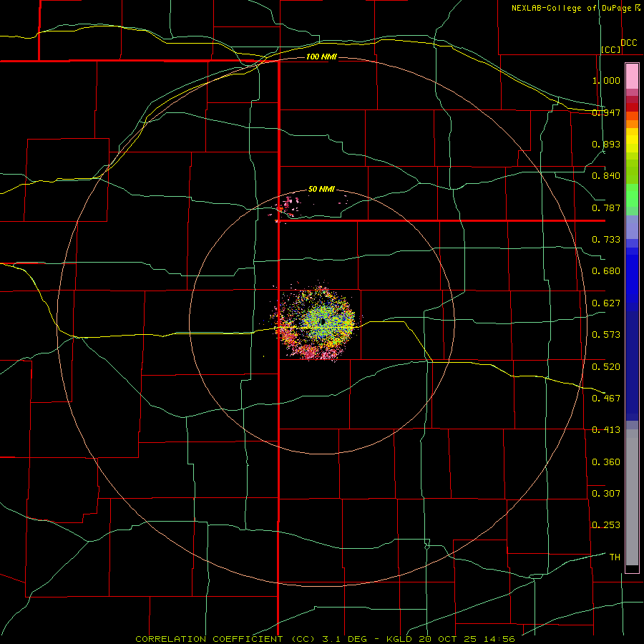Image resolution: width=644 pixels, height=644 pixels.
Task: Click the [CC] legend unit label
Action: [611, 49]
